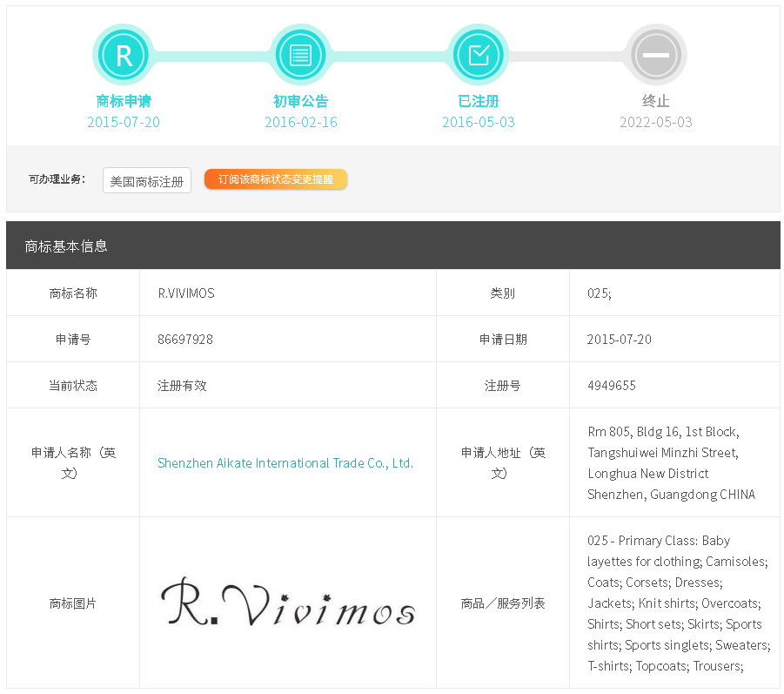Viewport: 784px width, 694px height.
Task: Click the 商标申请 R stage icon
Action: click(123, 55)
